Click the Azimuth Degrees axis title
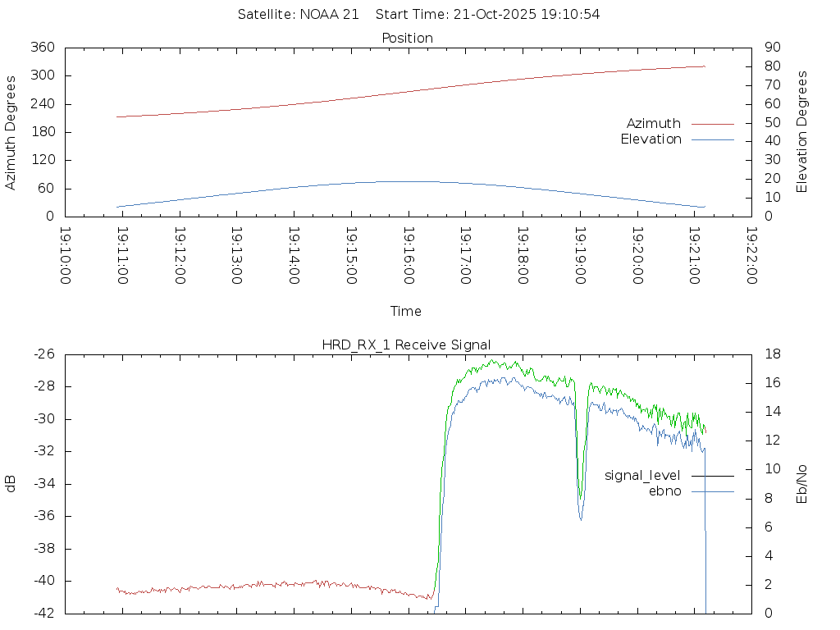Viewport: 840px width, 630px height. point(11,132)
